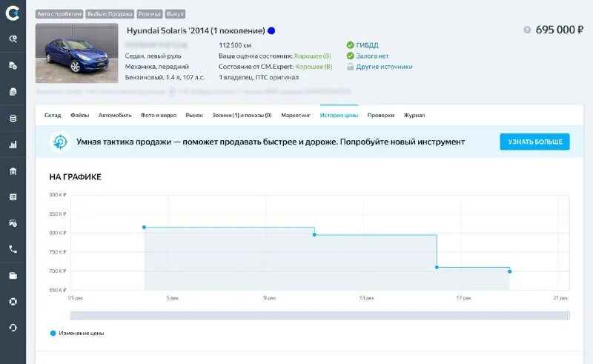Click the Hyundai Solaris '2014 title
Image resolution: width=593 pixels, height=364 pixels.
[x=196, y=30]
